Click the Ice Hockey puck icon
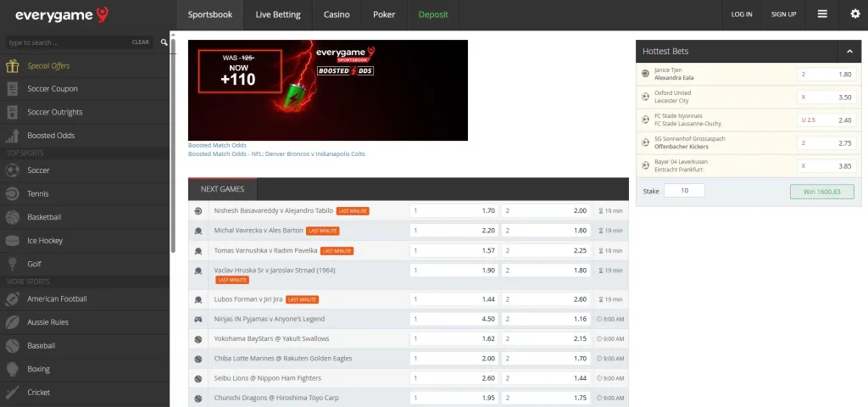 click(x=12, y=240)
